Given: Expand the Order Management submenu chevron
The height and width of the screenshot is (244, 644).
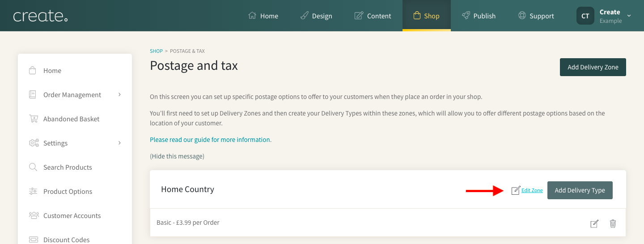Looking at the screenshot, I should coord(119,94).
